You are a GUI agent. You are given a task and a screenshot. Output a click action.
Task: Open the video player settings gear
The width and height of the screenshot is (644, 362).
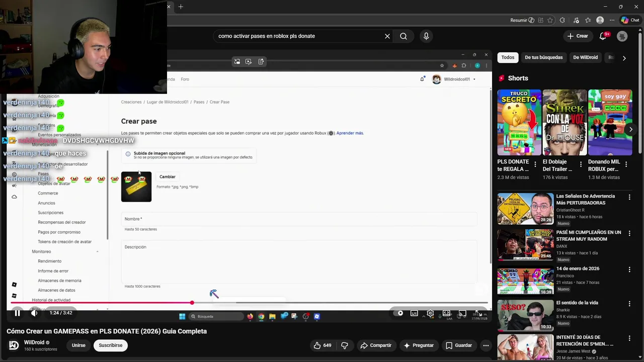[x=430, y=313]
